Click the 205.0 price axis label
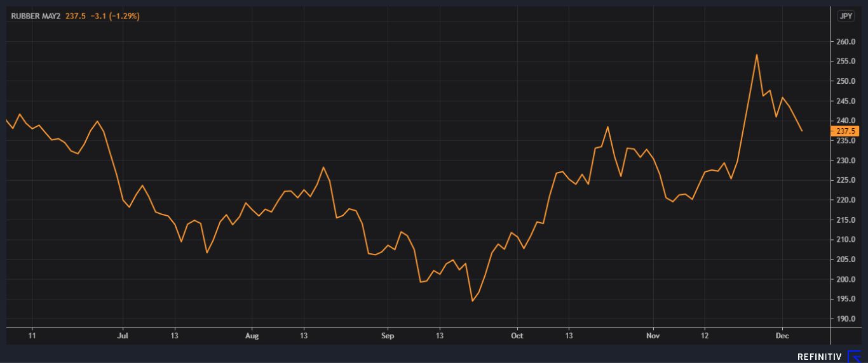The height and width of the screenshot is (363, 868). [844, 260]
